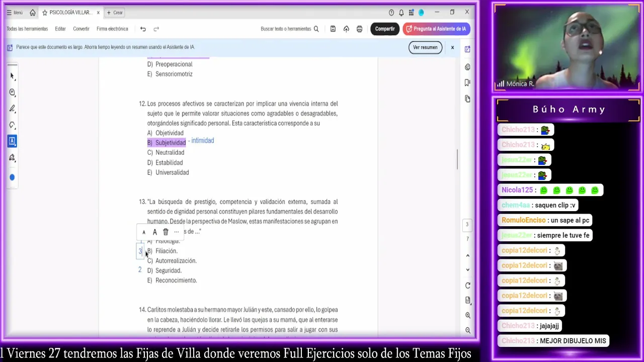The width and height of the screenshot is (644, 362).
Task: Open Todas las herramientas
Action: pos(27,29)
